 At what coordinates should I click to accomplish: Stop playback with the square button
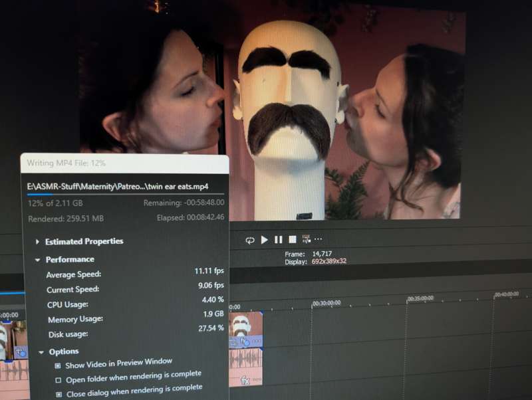(292, 240)
